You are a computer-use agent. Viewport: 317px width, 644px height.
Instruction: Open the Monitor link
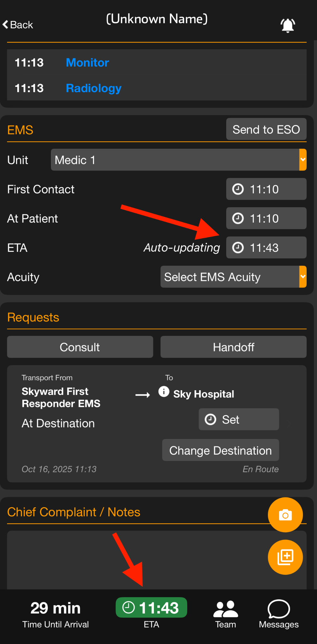pos(87,63)
